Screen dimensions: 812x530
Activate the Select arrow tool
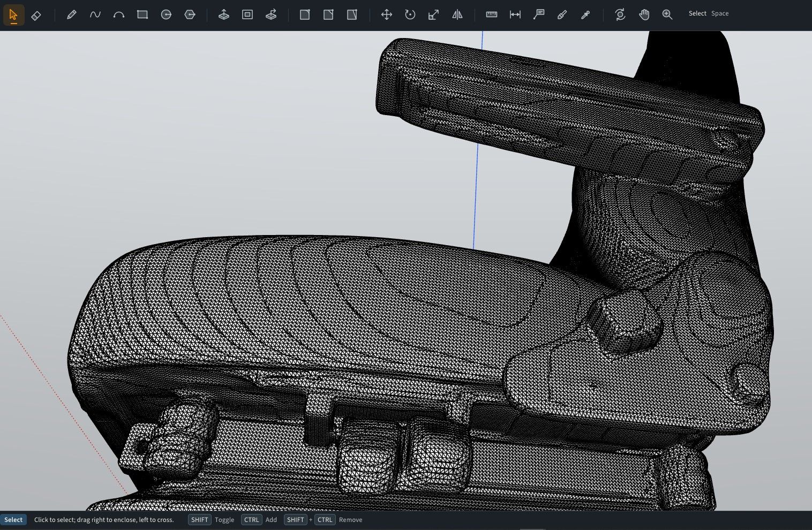[13, 15]
